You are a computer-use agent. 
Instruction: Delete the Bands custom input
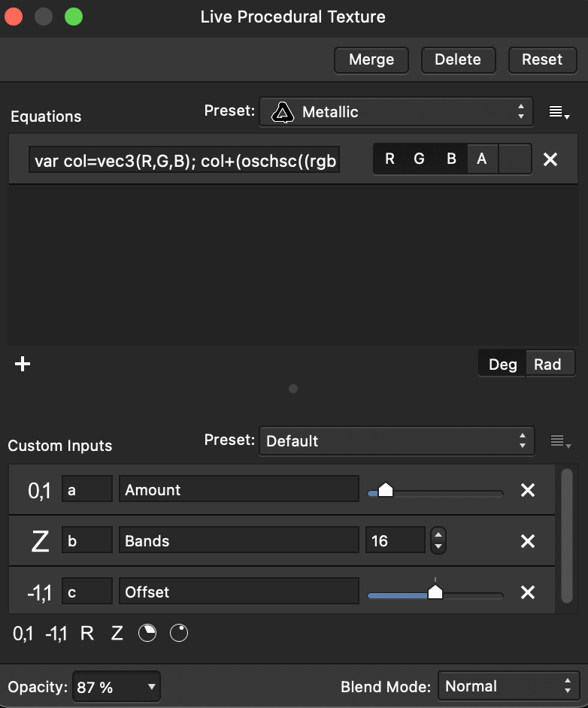coord(528,541)
